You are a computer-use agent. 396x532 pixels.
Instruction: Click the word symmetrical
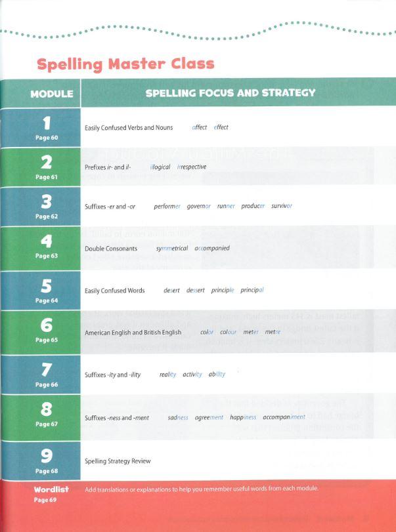click(x=172, y=249)
